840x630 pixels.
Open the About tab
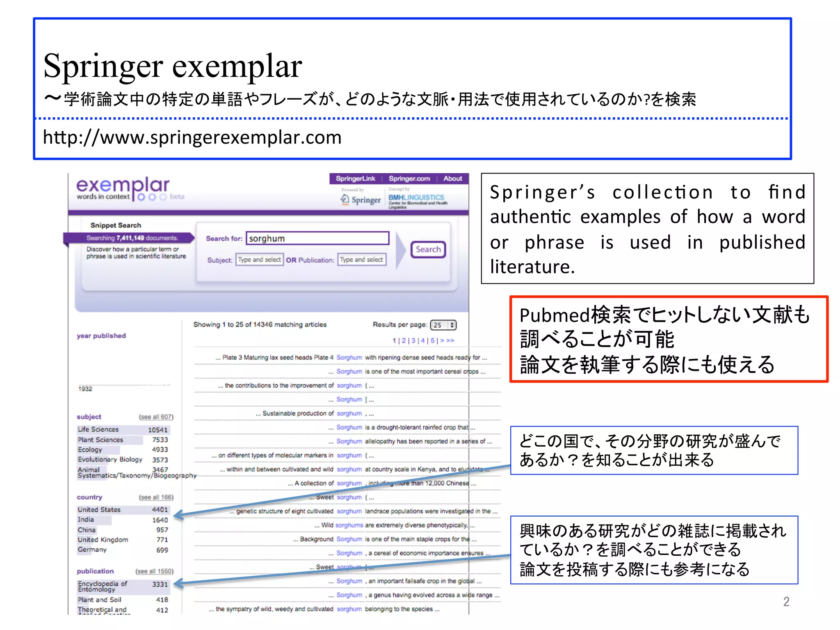452,178
